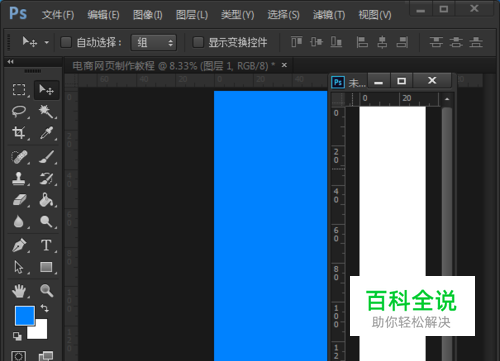This screenshot has height=361, width=500.
Task: Swap foreground and background colors
Action: (x=45, y=308)
